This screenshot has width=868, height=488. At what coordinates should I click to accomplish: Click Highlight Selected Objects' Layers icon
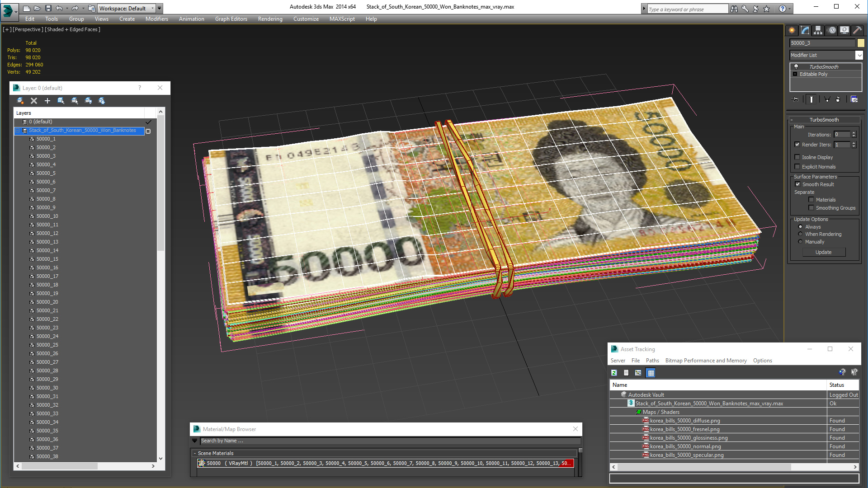pos(75,101)
